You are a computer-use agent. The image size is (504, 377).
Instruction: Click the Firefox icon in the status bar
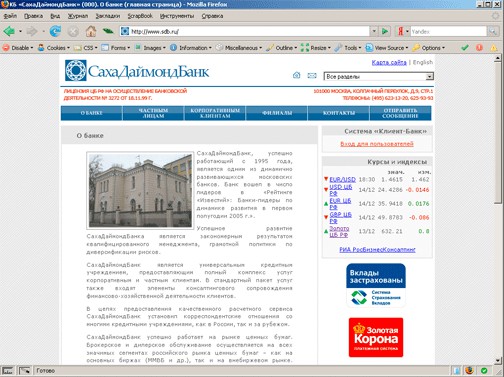coord(470,370)
